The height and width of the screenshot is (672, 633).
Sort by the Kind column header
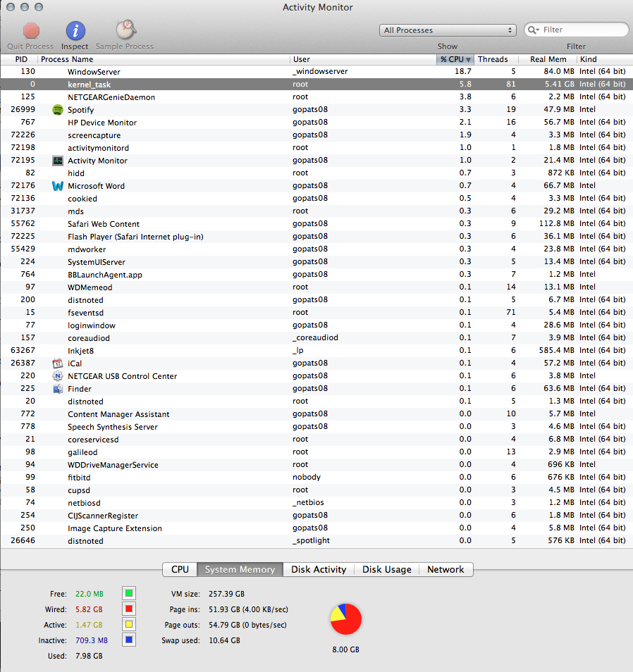click(x=605, y=59)
